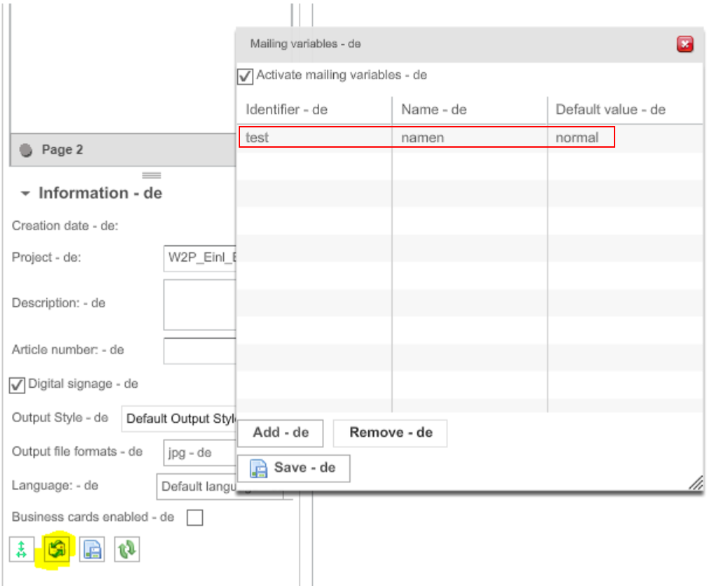Open the Output Style - de dropdown
This screenshot has width=716, height=588.
click(178, 419)
